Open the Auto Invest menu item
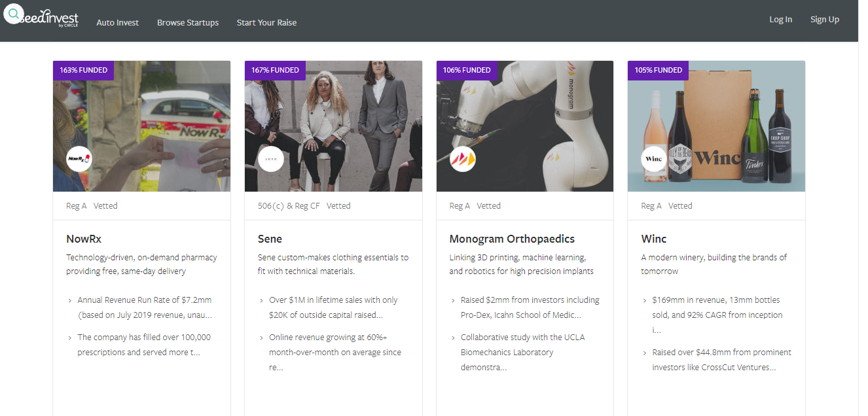 [118, 22]
